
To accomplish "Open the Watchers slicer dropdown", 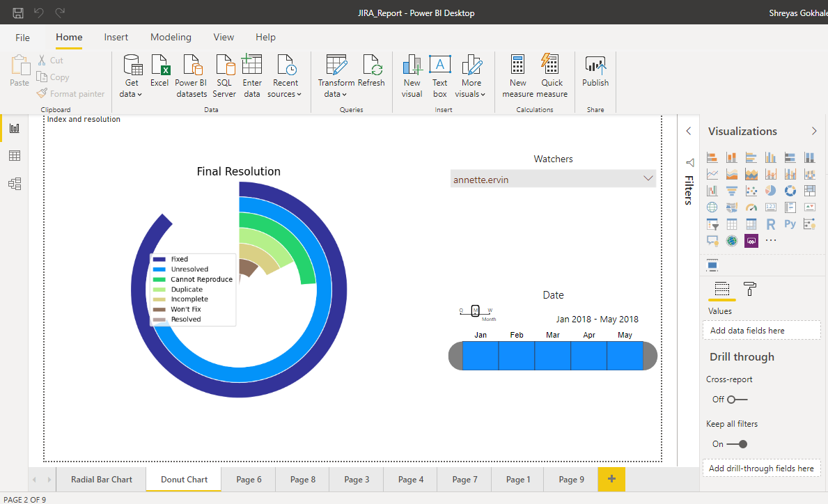I will (648, 180).
